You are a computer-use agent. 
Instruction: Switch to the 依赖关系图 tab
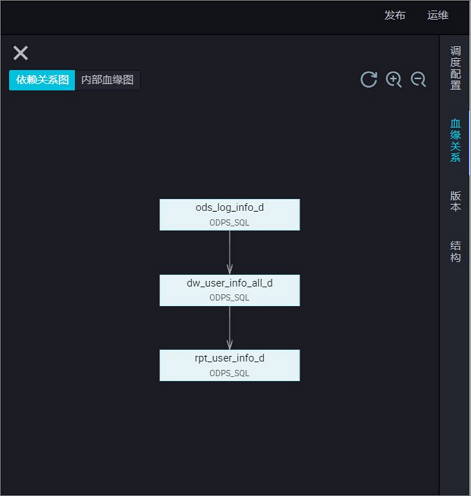(42, 80)
